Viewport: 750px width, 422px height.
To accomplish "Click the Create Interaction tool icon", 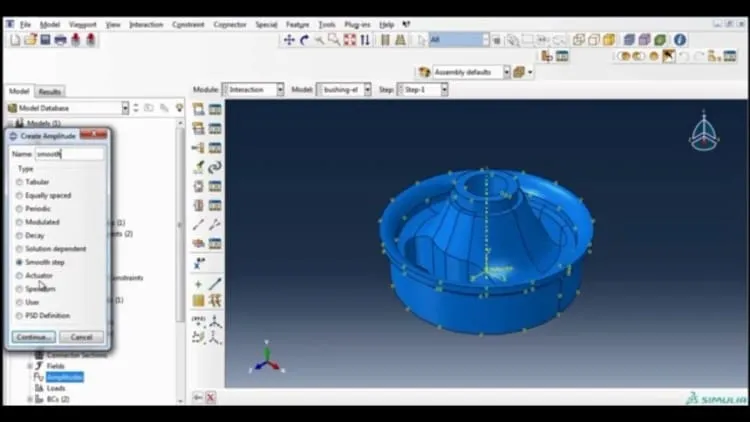I will pos(199,109).
